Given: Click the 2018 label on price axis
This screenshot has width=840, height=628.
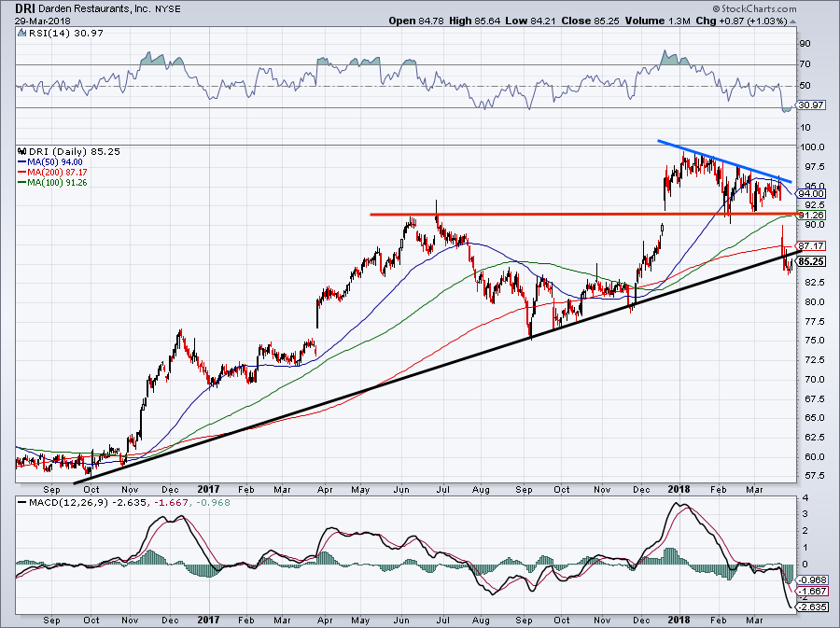Looking at the screenshot, I should (679, 489).
